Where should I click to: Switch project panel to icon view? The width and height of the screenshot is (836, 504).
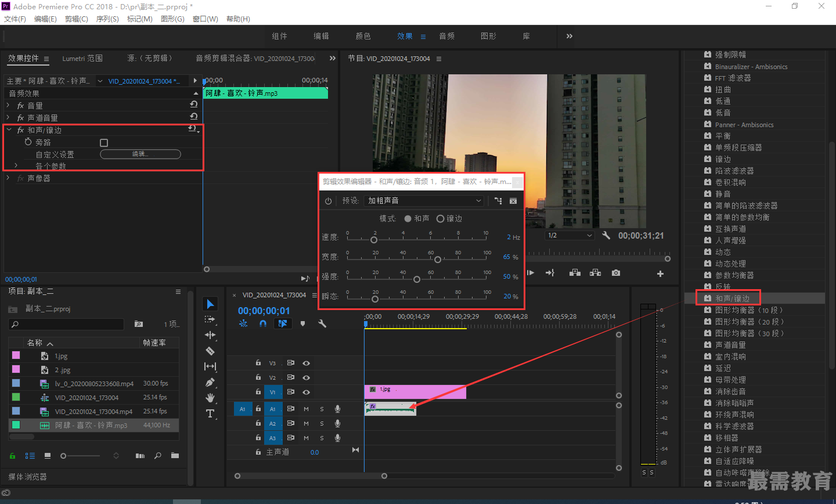coord(48,456)
